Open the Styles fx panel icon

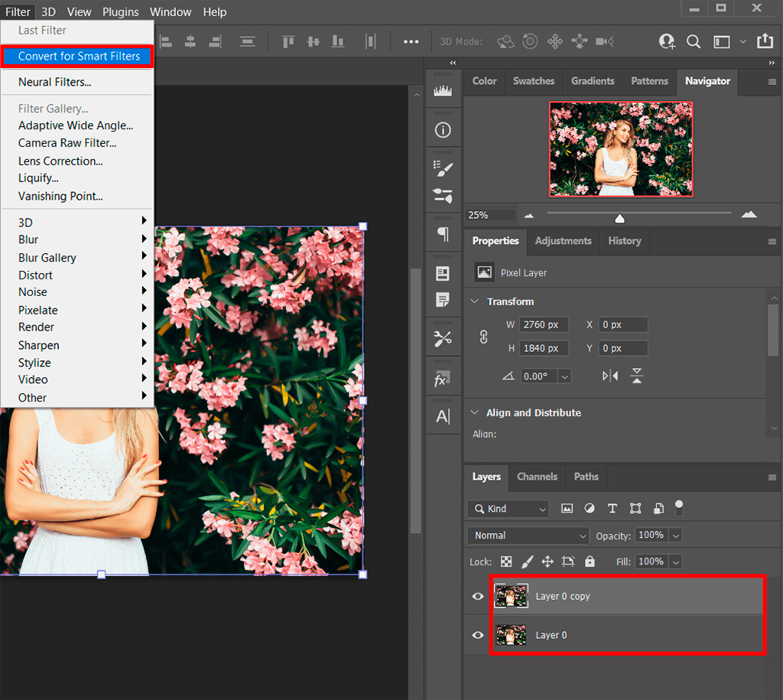click(442, 380)
